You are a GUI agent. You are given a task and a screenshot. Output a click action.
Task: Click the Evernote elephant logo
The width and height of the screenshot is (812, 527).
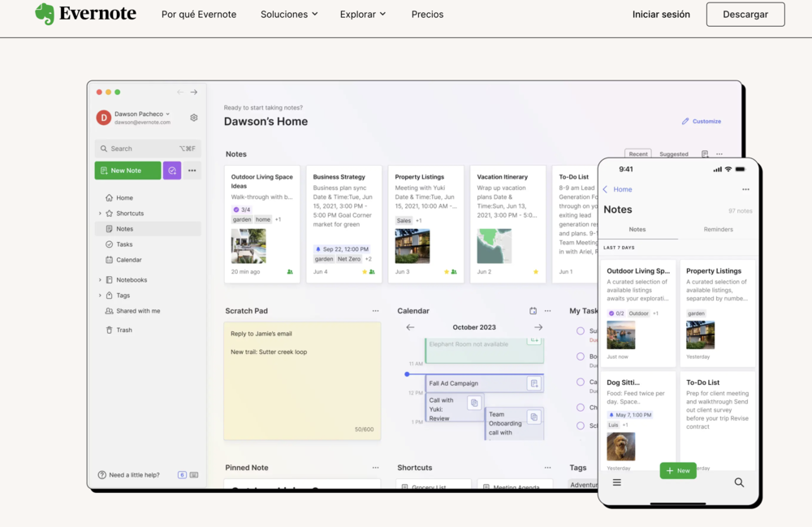pos(45,14)
